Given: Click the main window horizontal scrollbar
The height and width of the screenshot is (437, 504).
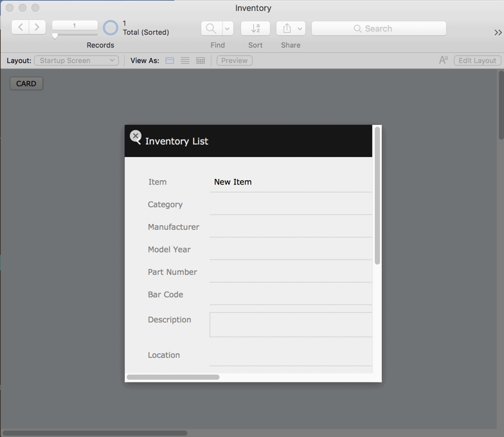Looking at the screenshot, I should click(x=95, y=433).
